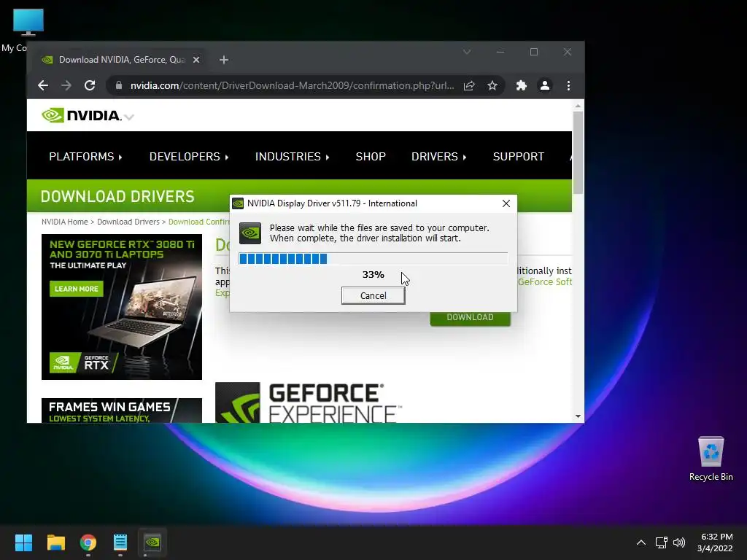Click the scrollbar down arrow
Image resolution: width=747 pixels, height=560 pixels.
pos(578,416)
